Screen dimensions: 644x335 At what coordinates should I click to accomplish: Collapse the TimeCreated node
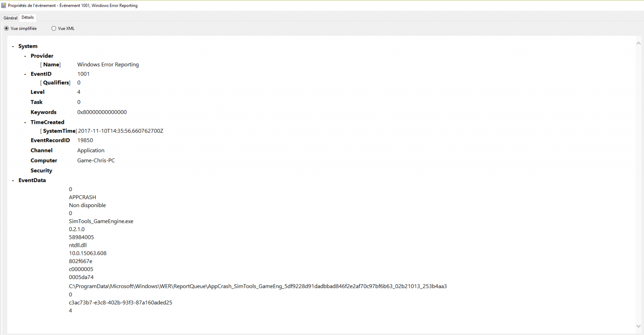coord(25,123)
